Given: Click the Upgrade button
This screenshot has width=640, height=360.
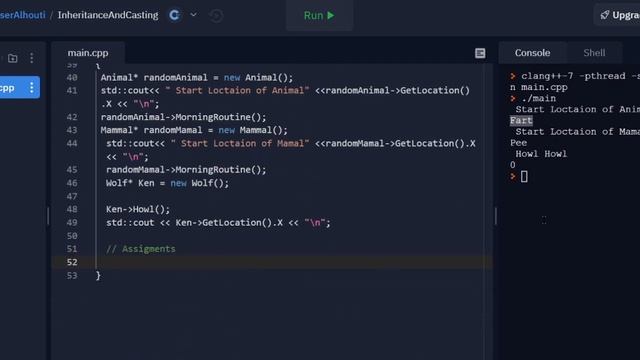Looking at the screenshot, I should pyautogui.click(x=618, y=15).
